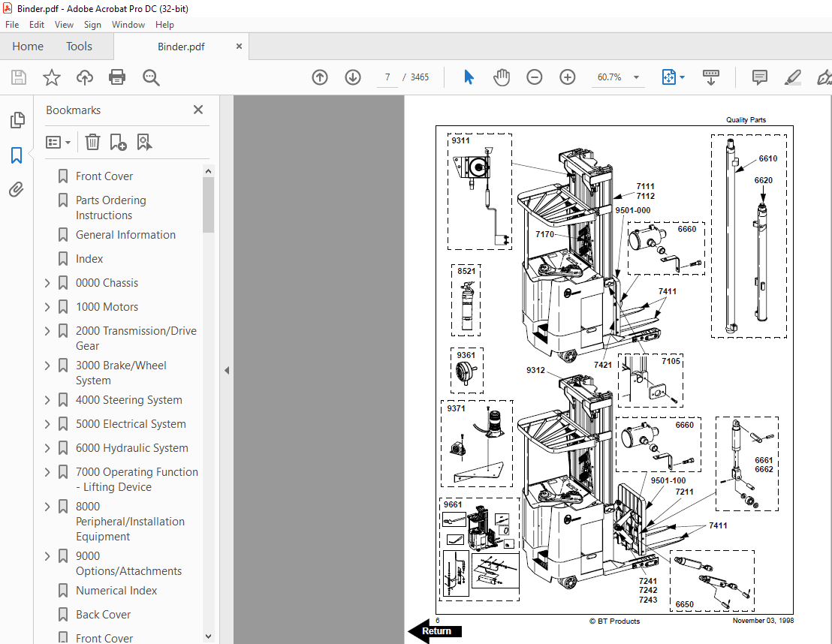Toggle the Bookmarks navigation pane button
The image size is (832, 644).
[x=17, y=155]
